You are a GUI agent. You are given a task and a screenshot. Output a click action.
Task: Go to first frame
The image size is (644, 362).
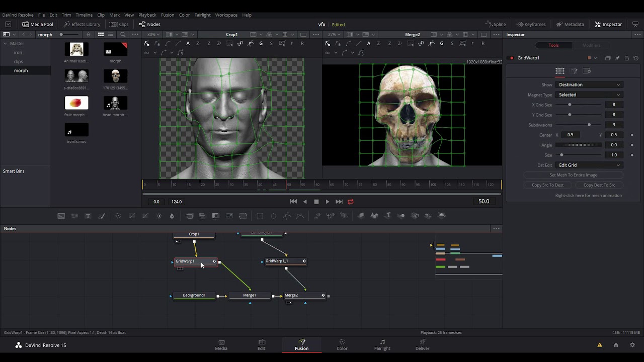tap(293, 202)
